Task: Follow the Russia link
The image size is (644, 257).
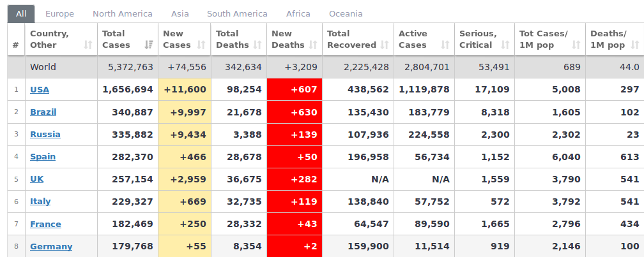Action: click(45, 135)
